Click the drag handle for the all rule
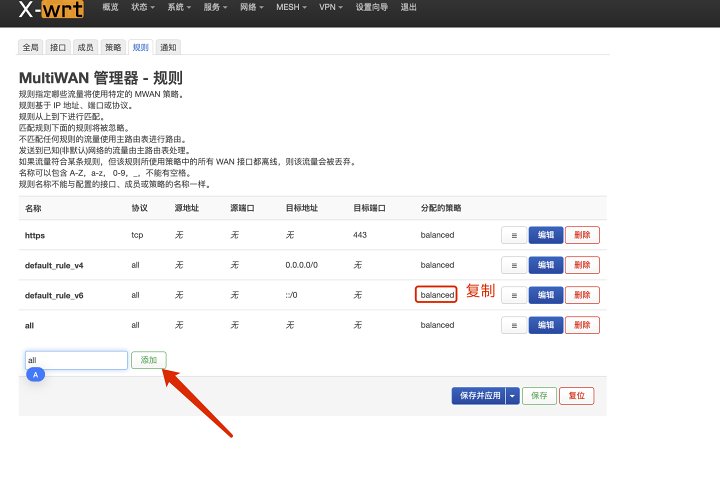 point(514,325)
